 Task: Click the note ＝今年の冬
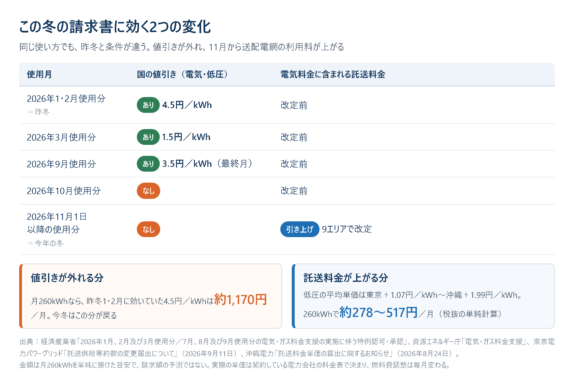pyautogui.click(x=45, y=243)
